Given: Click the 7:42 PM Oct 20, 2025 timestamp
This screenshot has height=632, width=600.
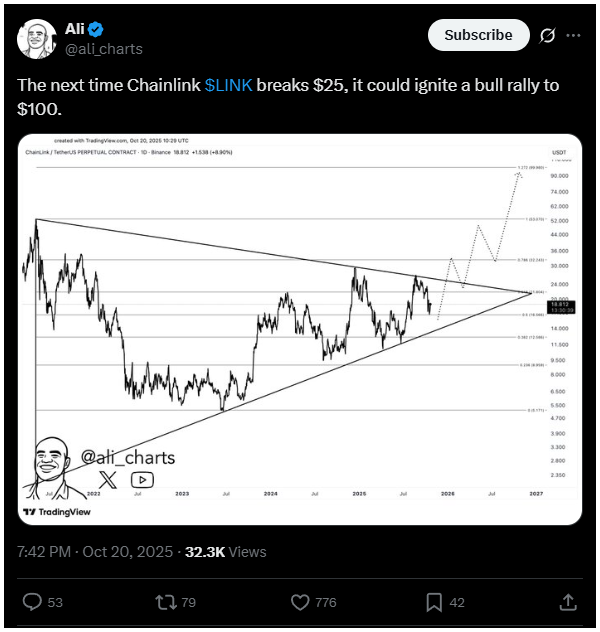Looking at the screenshot, I should click(x=94, y=551).
